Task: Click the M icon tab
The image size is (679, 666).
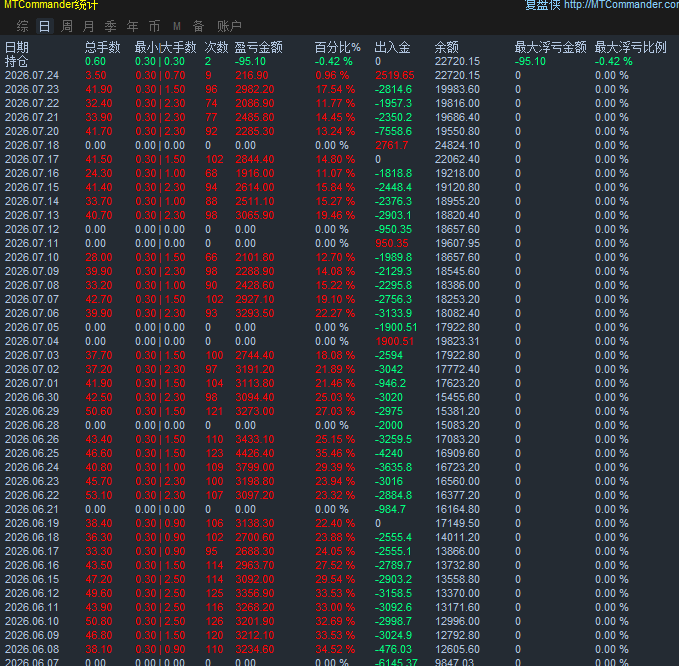Action: pyautogui.click(x=177, y=26)
